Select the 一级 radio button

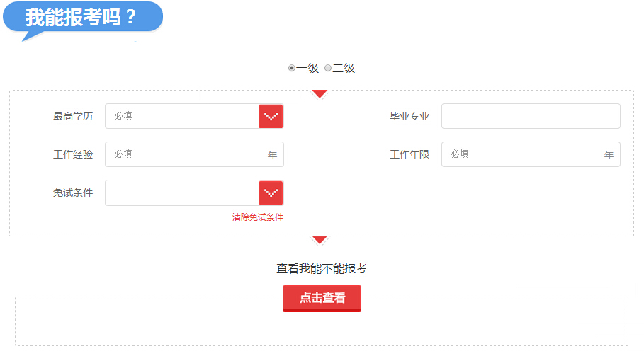click(292, 68)
